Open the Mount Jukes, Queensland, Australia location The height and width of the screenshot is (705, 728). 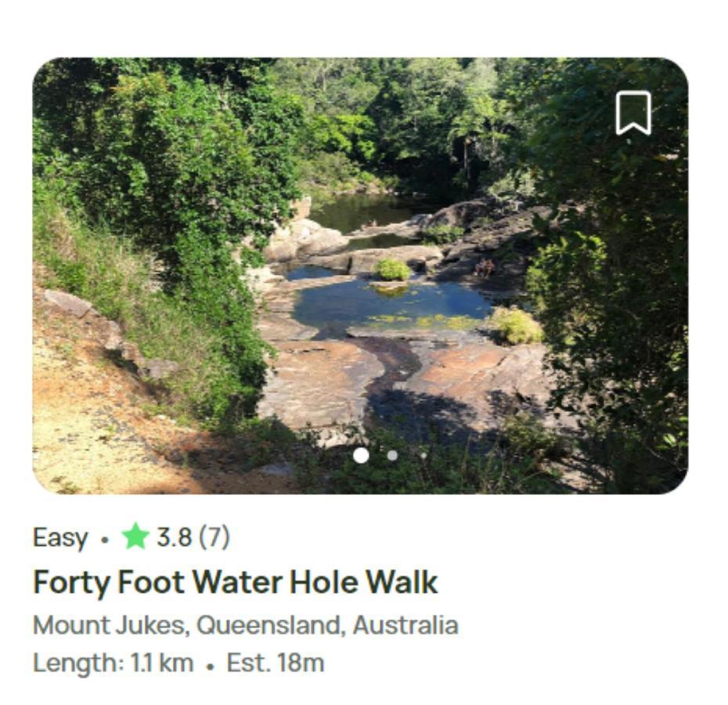(x=246, y=625)
